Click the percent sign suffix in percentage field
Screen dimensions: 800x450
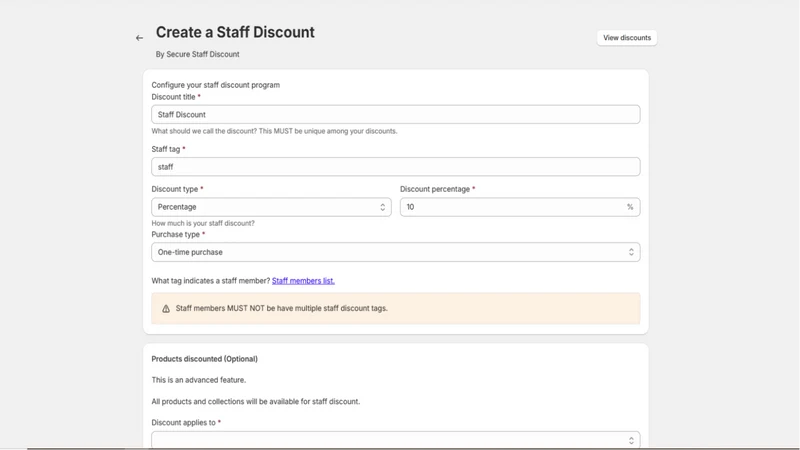(x=630, y=207)
